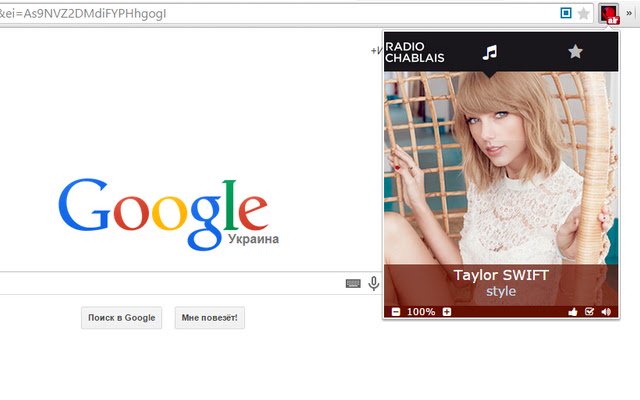
Task: Open the favorites star tab in radio popup
Action: 575,52
